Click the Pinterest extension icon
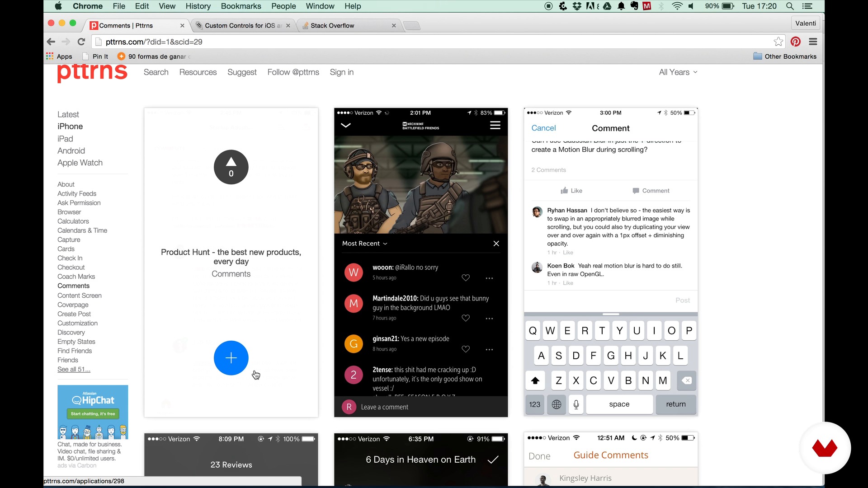The width and height of the screenshot is (868, 488). pos(796,42)
